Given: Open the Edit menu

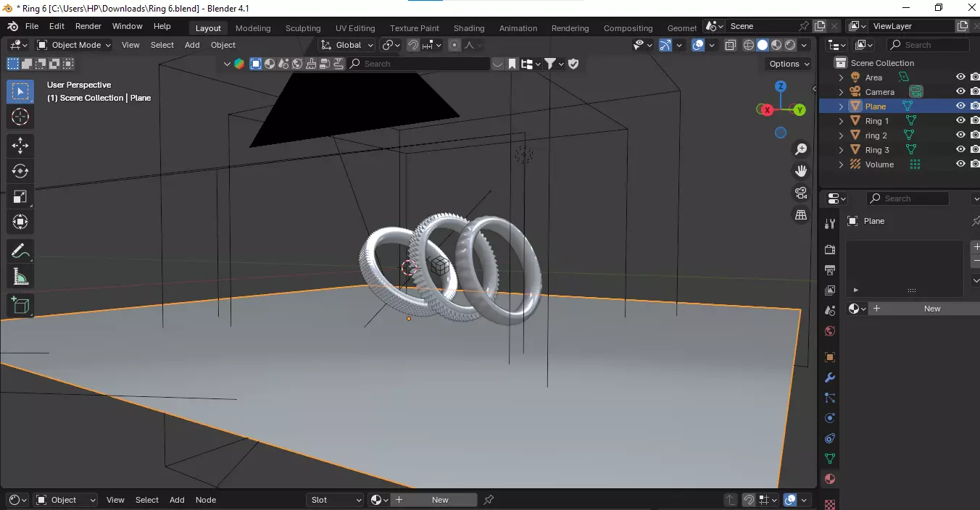Looking at the screenshot, I should point(57,26).
